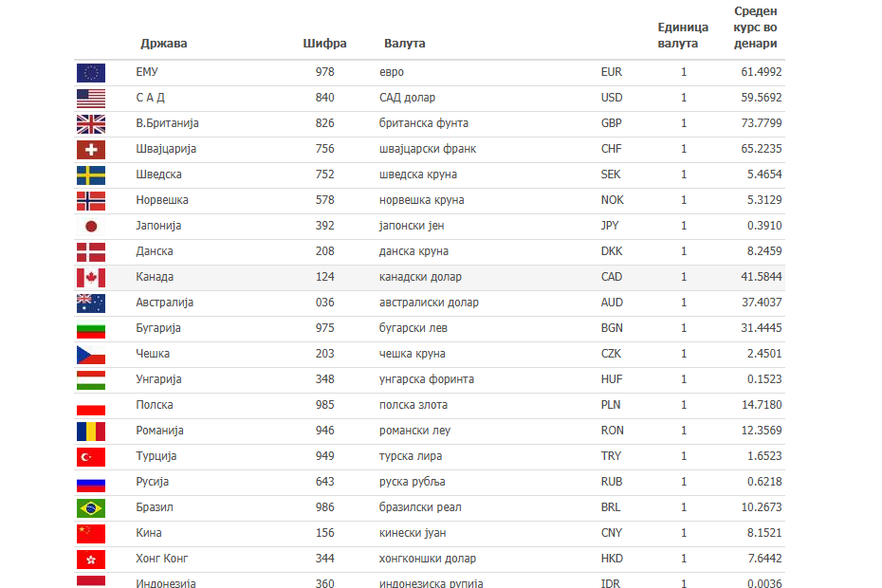Image resolution: width=882 pixels, height=588 pixels.
Task: Click the EMU European Union flag icon
Action: pyautogui.click(x=91, y=72)
